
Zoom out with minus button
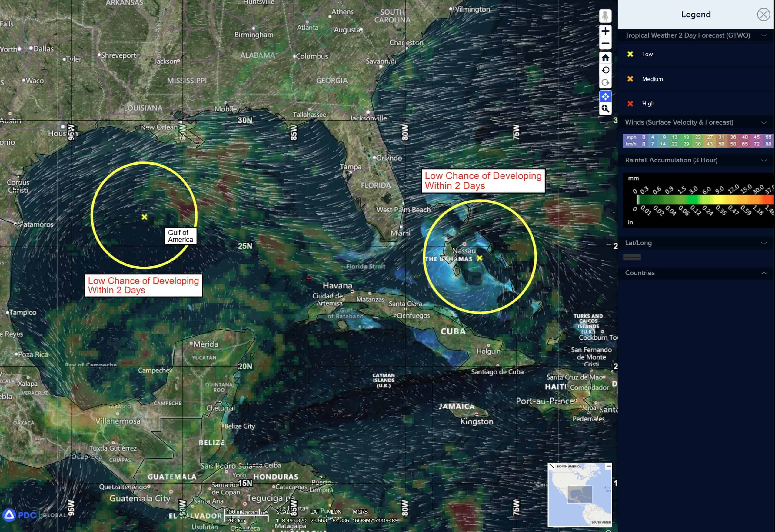[605, 43]
